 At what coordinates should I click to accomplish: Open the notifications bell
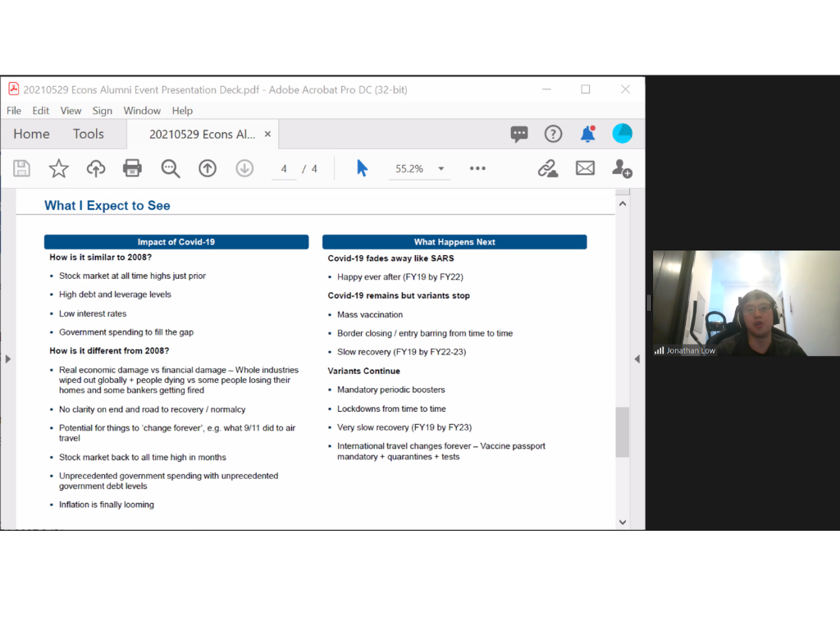tap(587, 134)
